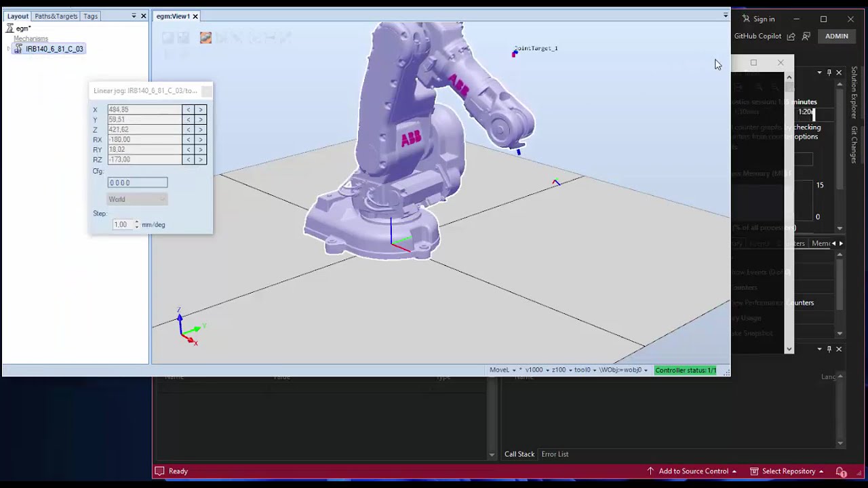Click the ADMIN badge button
The height and width of the screenshot is (488, 868).
coord(837,36)
